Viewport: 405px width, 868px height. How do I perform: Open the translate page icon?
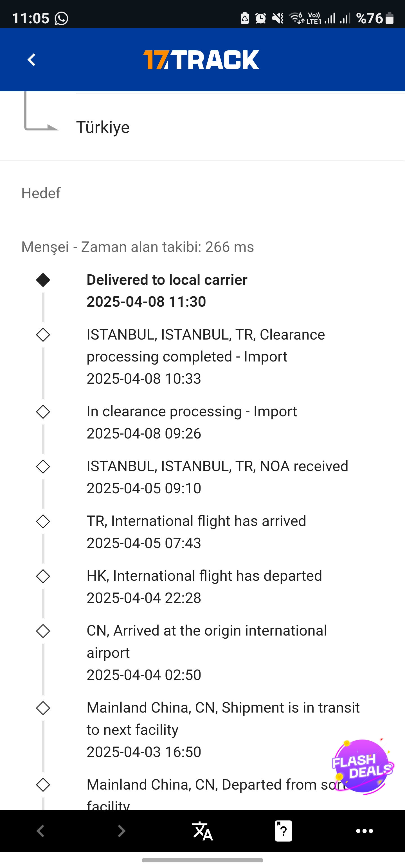pos(202,831)
